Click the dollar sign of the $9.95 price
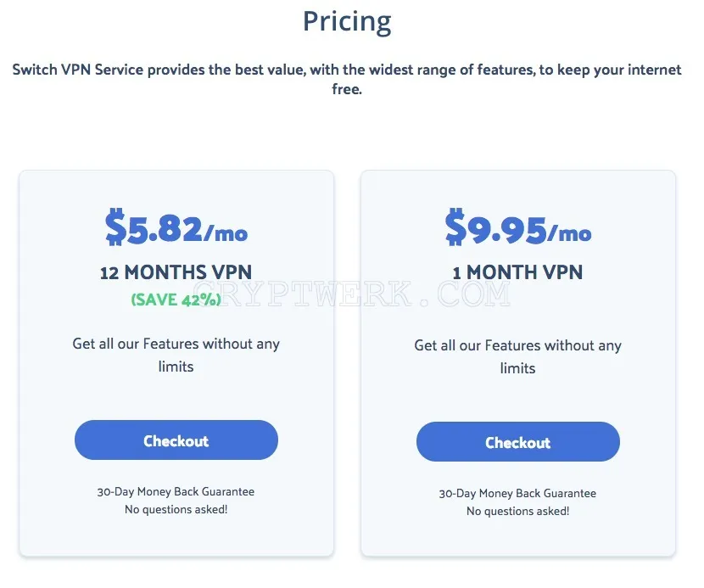 coord(455,227)
